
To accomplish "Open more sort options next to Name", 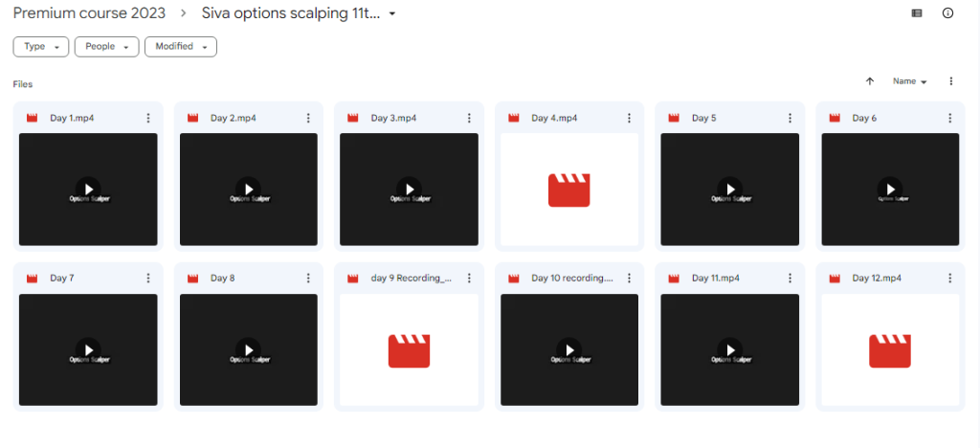I will coord(950,82).
